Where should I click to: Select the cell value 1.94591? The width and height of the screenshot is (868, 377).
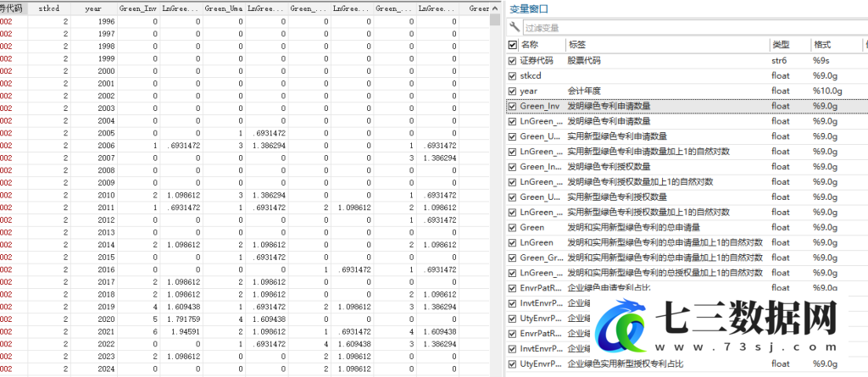[181, 331]
